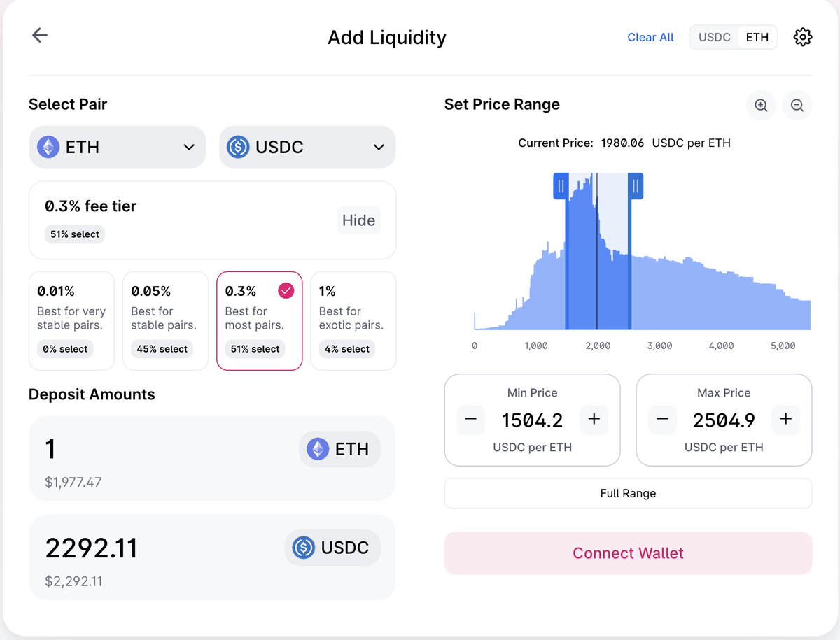Hide the fee tier details
This screenshot has height=640, width=840.
pos(358,220)
